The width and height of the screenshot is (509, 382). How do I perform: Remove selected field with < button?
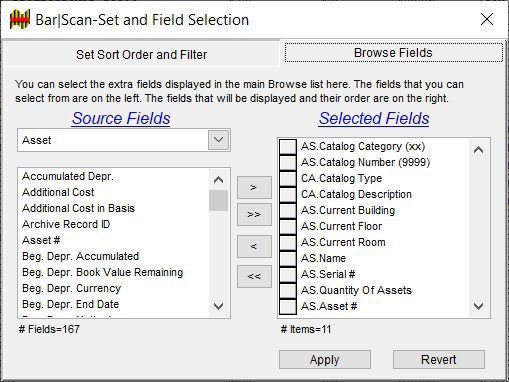pos(254,246)
